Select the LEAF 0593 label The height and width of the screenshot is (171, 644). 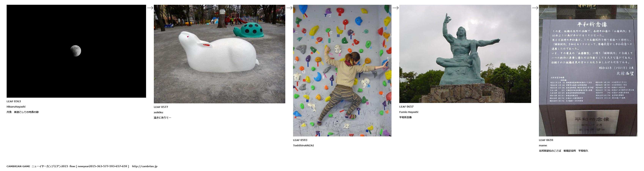coord(300,140)
